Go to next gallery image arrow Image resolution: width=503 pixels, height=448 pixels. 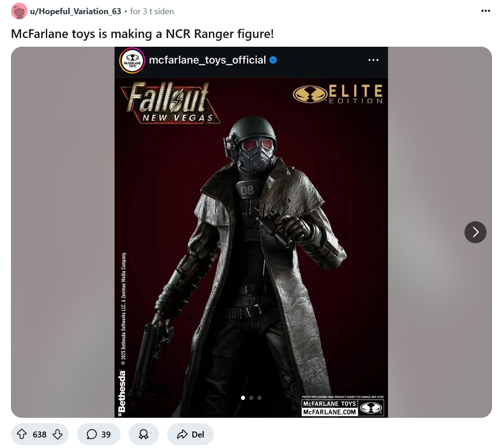pos(475,232)
